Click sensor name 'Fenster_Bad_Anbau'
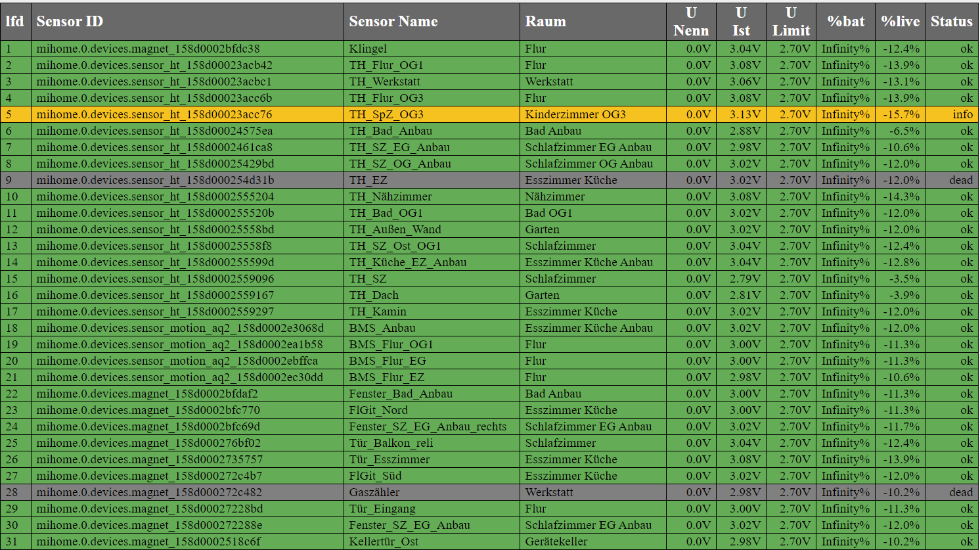This screenshot has width=980, height=550. (401, 394)
